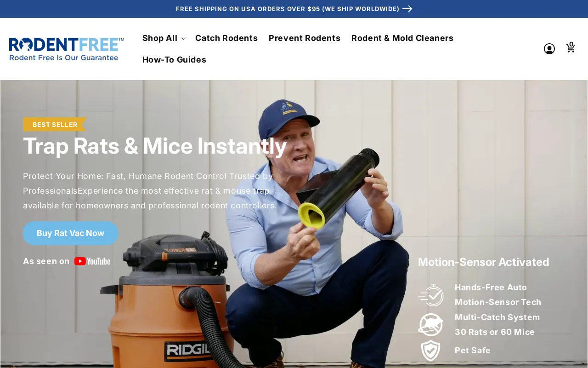
Task: Click the multi-catch rodent icon
Action: [x=431, y=325]
